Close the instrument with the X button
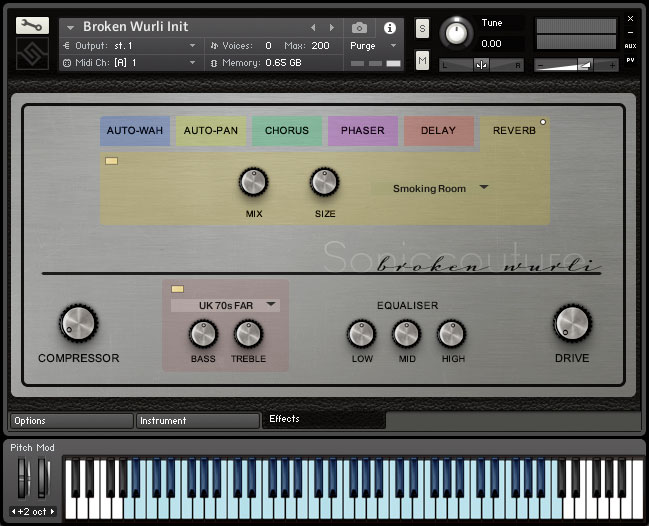This screenshot has height=526, width=649. pyautogui.click(x=630, y=19)
